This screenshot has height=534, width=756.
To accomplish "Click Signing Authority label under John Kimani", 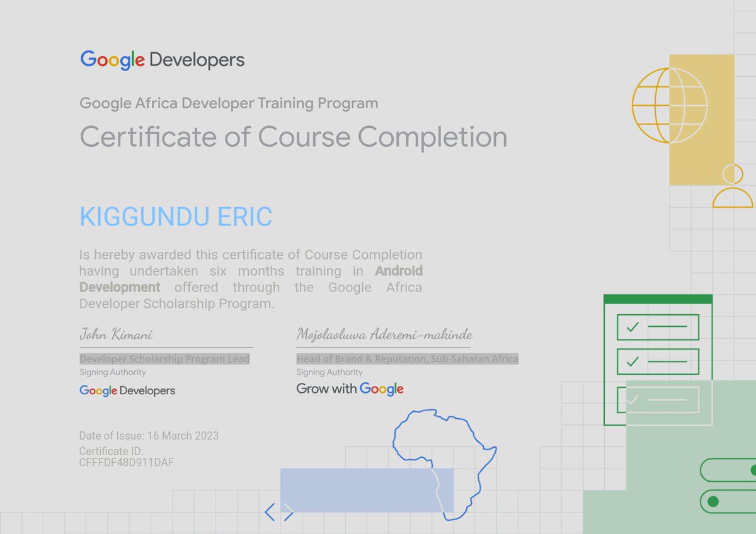I will coord(113,373).
